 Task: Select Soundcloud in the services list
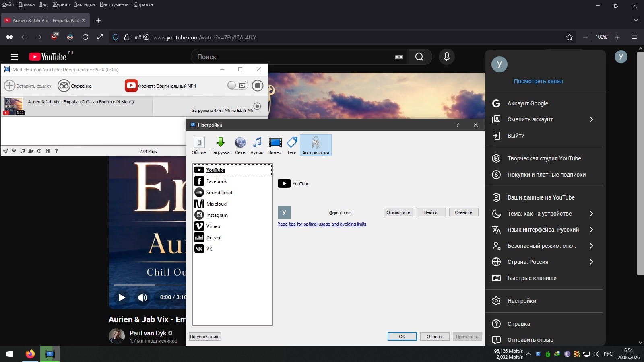click(x=232, y=193)
